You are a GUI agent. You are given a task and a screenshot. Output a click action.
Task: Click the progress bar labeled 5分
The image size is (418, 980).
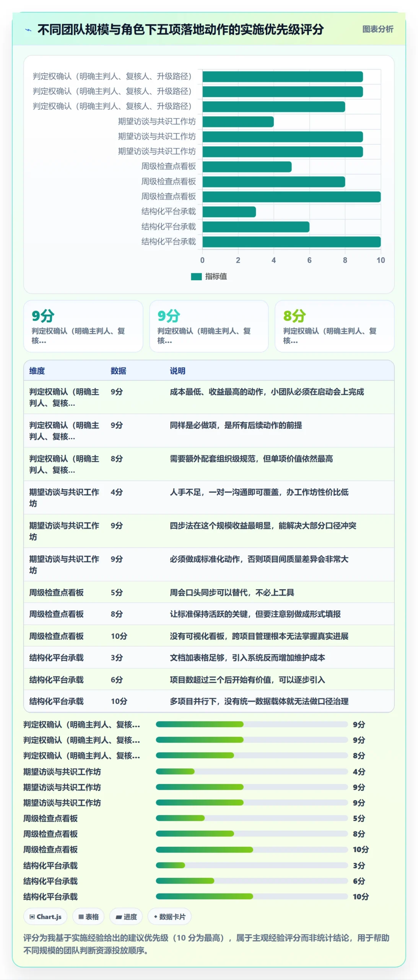[252, 818]
